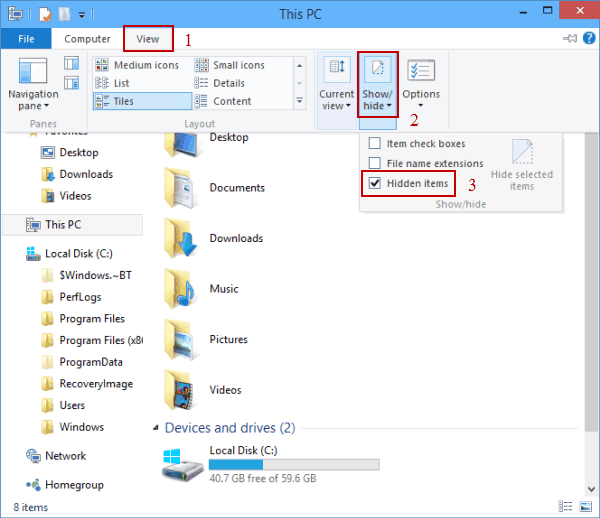Open Customize Quick Access Toolbar dropdown
The width and height of the screenshot is (600, 518).
coord(82,15)
